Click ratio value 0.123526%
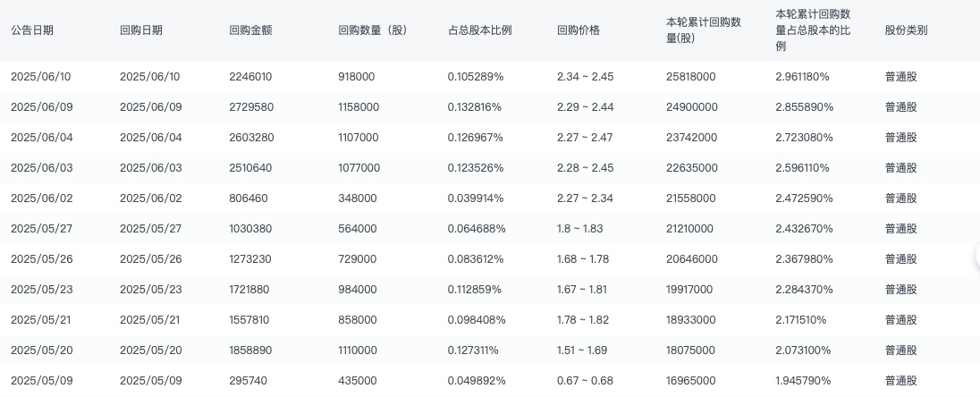 tap(476, 168)
